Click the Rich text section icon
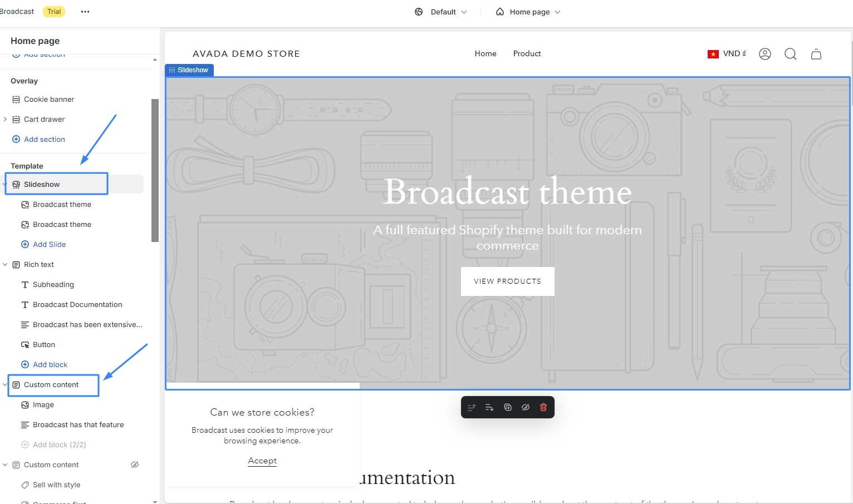 click(x=16, y=265)
